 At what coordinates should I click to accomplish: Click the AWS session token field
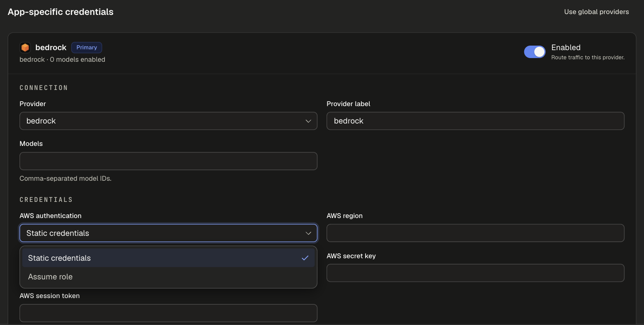168,313
